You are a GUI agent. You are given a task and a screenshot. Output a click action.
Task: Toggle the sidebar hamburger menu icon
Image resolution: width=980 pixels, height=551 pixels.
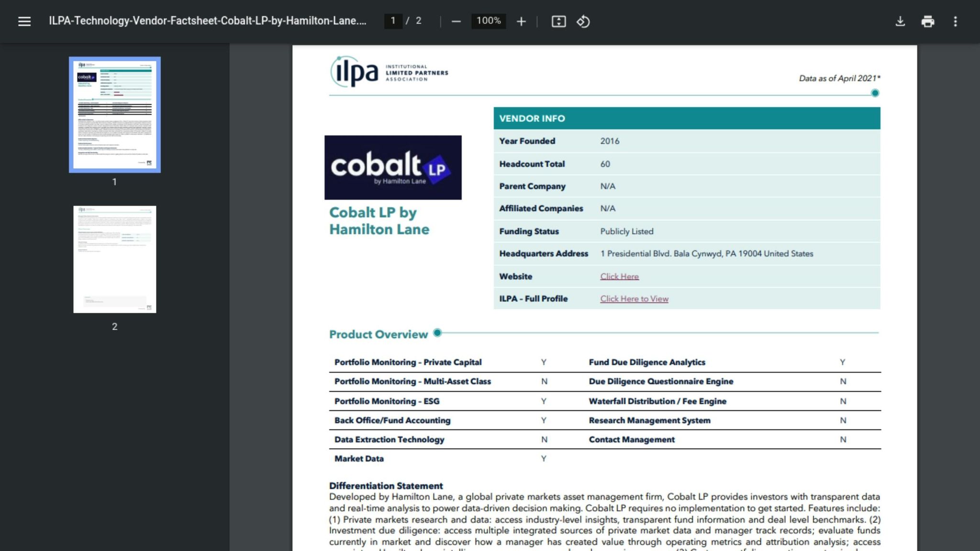pyautogui.click(x=24, y=21)
